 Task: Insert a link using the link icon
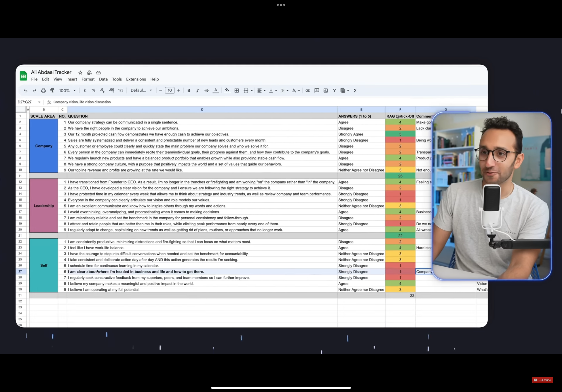[308, 91]
